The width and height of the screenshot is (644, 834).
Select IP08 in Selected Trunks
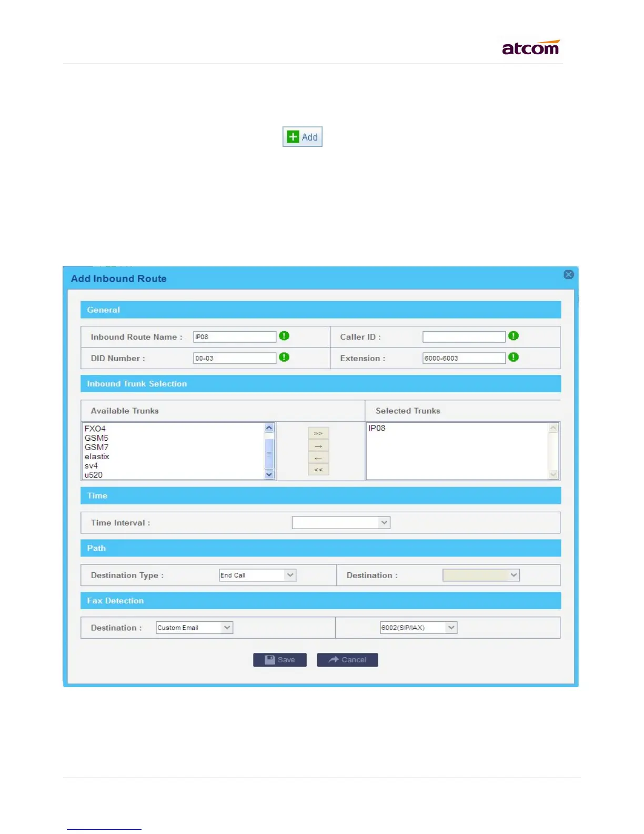pos(377,428)
